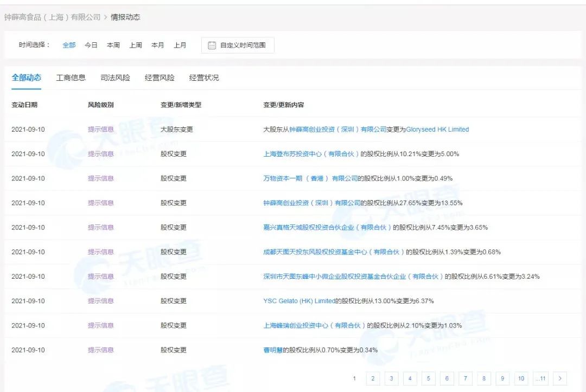
Task: Open 钟薛高创业投资 link in 大股东变更 row
Action: pyautogui.click(x=338, y=130)
